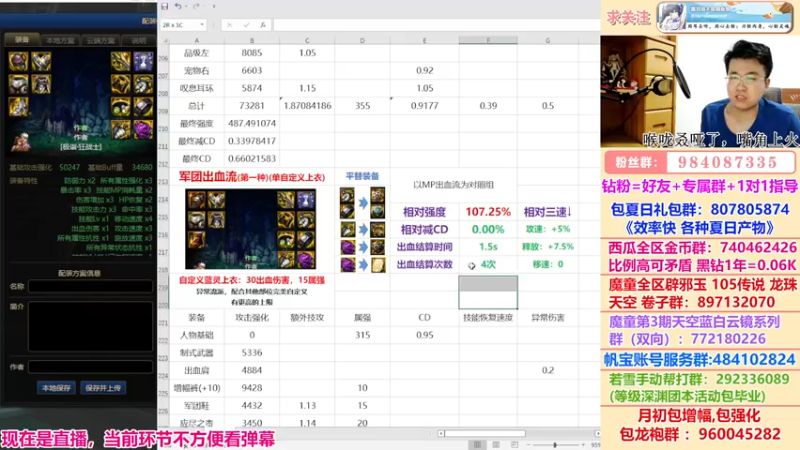
Task: Click the black bracelet equipment icon in game panel
Action: click(143, 107)
